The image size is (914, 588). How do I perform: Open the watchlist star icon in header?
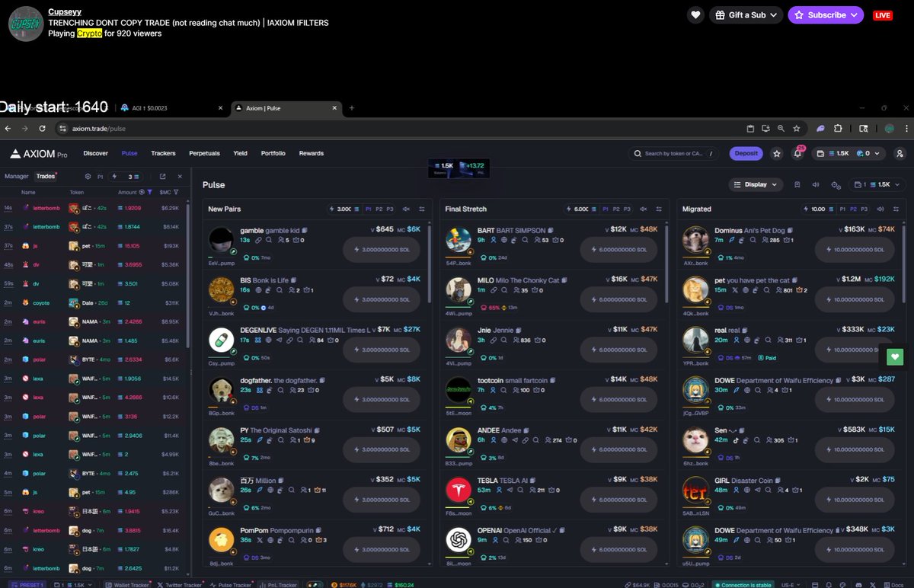click(x=777, y=153)
